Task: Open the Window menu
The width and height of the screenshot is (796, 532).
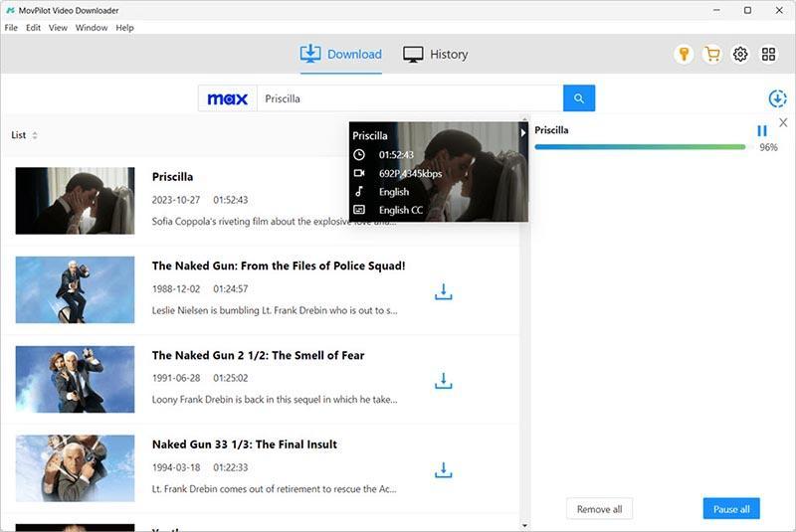Action: [x=92, y=28]
